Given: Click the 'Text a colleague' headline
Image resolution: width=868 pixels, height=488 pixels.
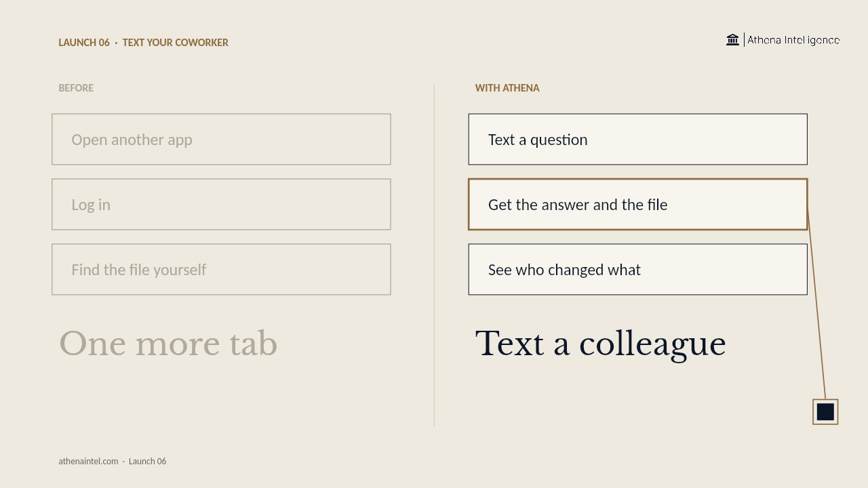Looking at the screenshot, I should click(x=600, y=344).
